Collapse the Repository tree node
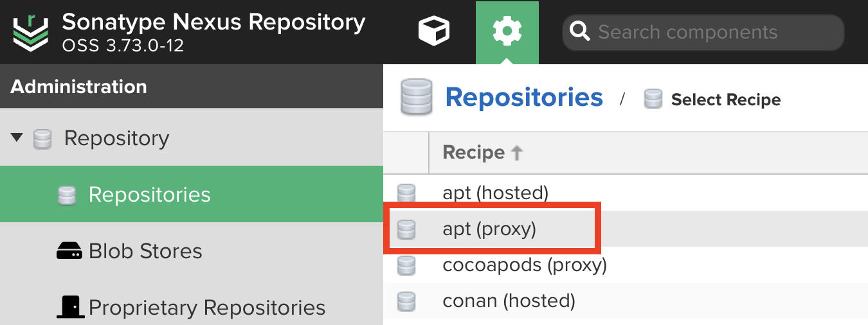 (x=17, y=137)
